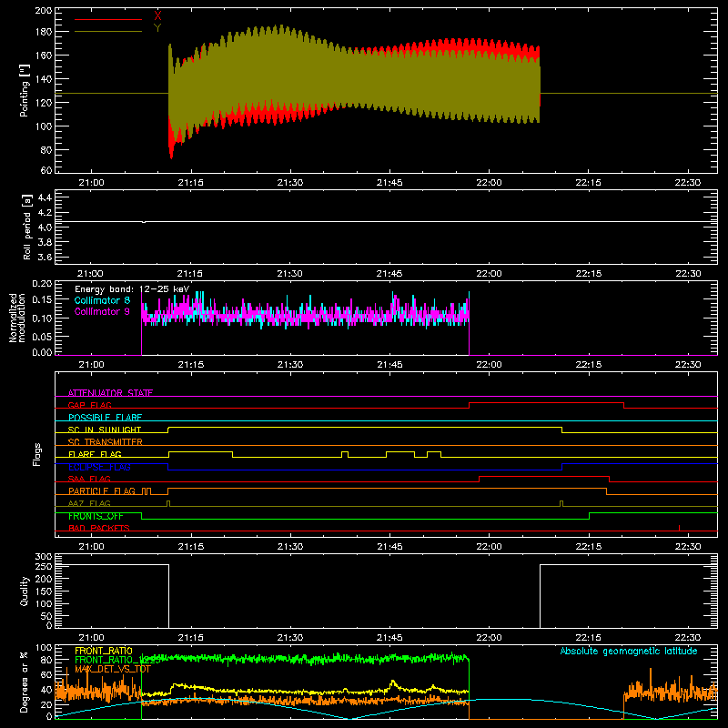Select the red 'X' legend label

point(157,15)
